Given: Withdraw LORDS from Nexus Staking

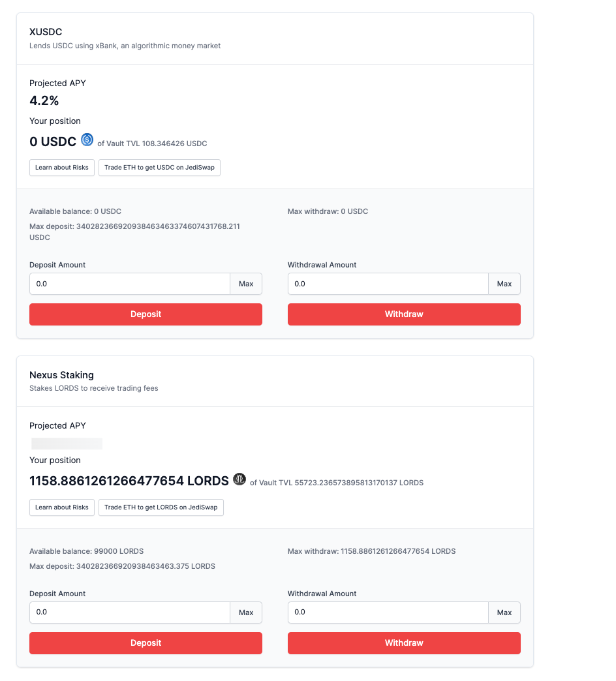Looking at the screenshot, I should click(x=404, y=643).
